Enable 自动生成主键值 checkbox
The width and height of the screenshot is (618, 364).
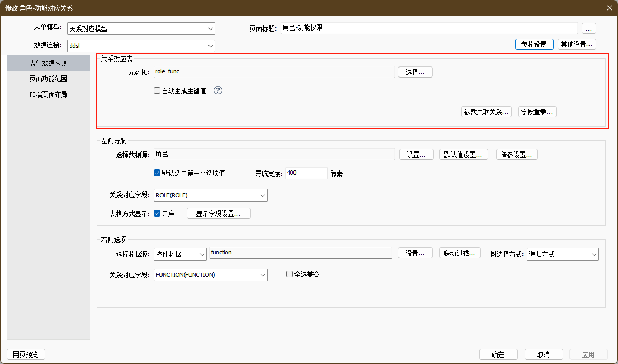pos(157,91)
